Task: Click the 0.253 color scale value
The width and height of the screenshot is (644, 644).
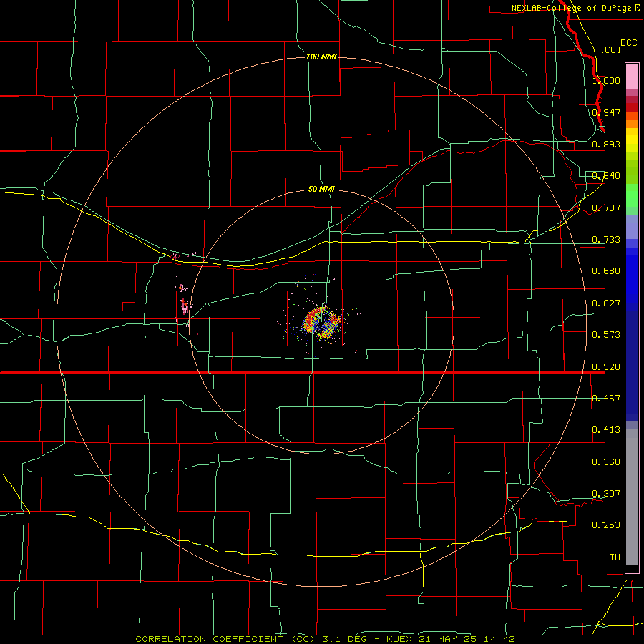Action: [x=606, y=525]
